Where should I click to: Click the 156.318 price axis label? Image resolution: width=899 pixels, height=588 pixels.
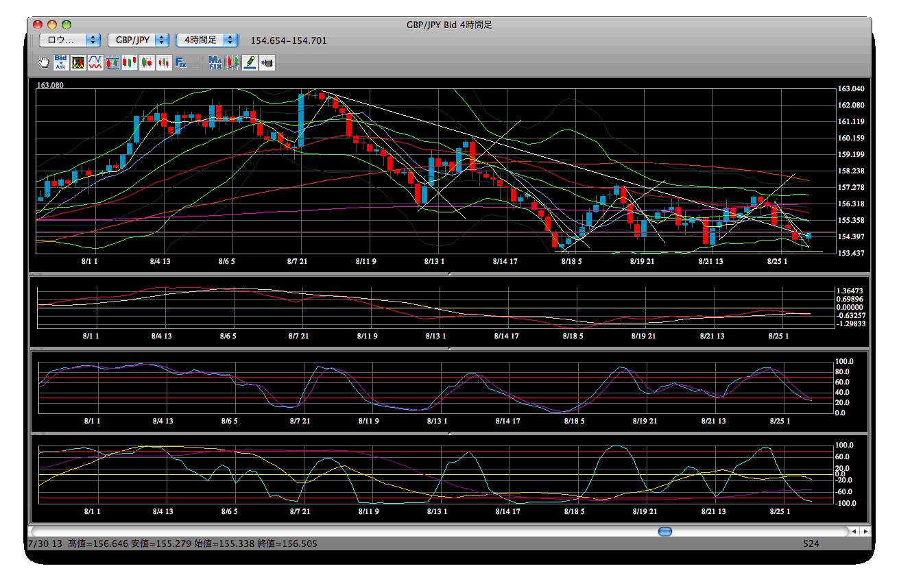[x=851, y=204]
